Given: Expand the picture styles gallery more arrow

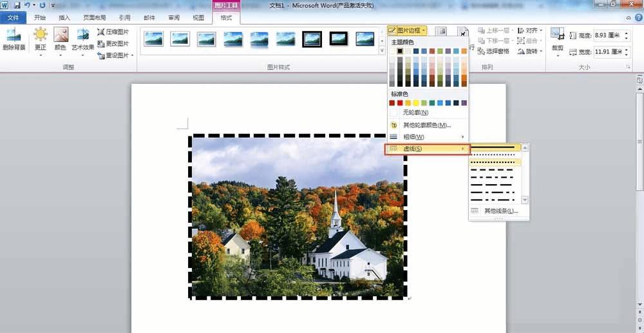Looking at the screenshot, I should tap(383, 50).
